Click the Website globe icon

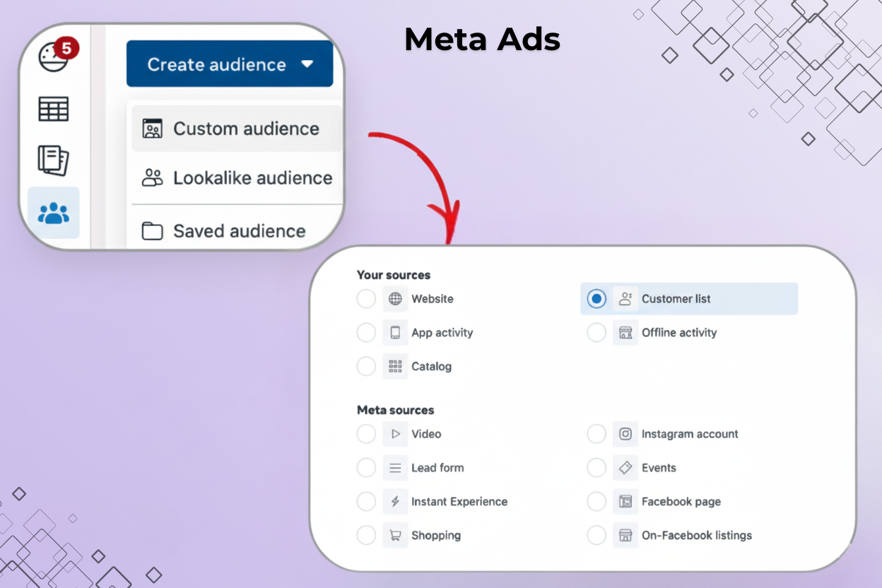pos(395,299)
